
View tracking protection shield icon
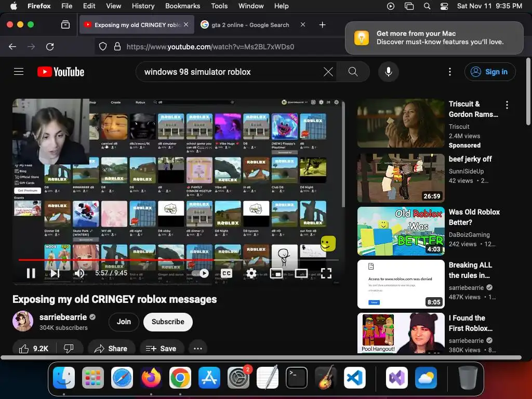coord(103,46)
